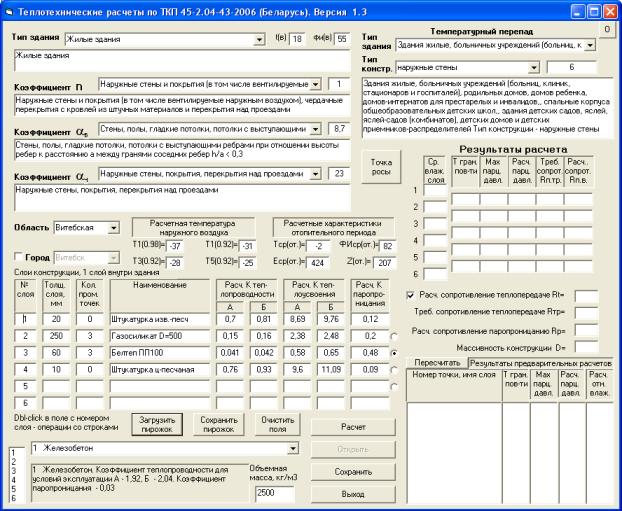Image resolution: width=622 pixels, height=511 pixels.
Task: Click the t(в) field showing 18
Action: (x=297, y=39)
